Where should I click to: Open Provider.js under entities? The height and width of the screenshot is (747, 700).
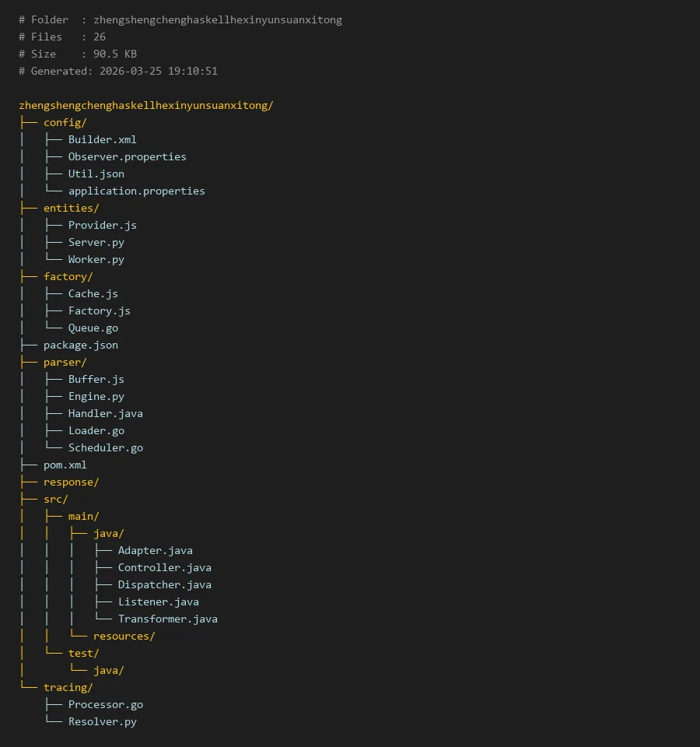tap(102, 225)
